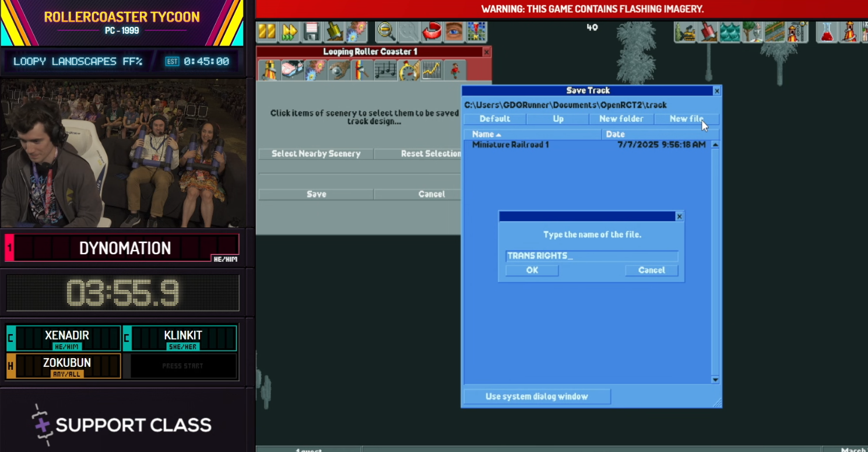Screen dimensions: 868x452
Task: Switch to the measurements stopwatch tab
Action: 409,70
